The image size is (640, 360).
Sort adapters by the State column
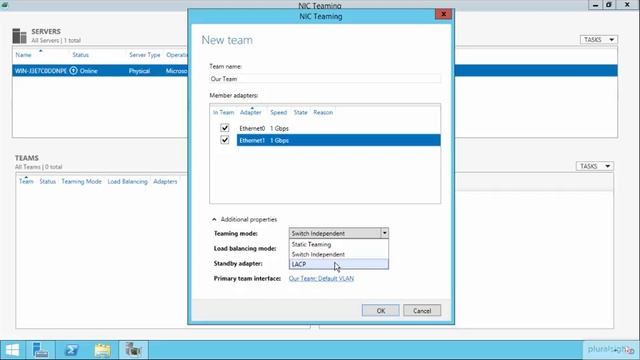300,112
